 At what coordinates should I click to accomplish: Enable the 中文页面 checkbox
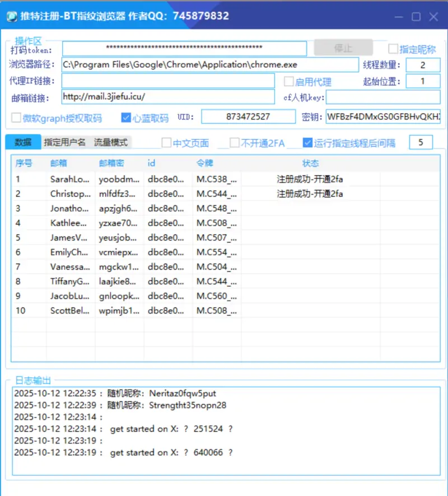tap(166, 143)
